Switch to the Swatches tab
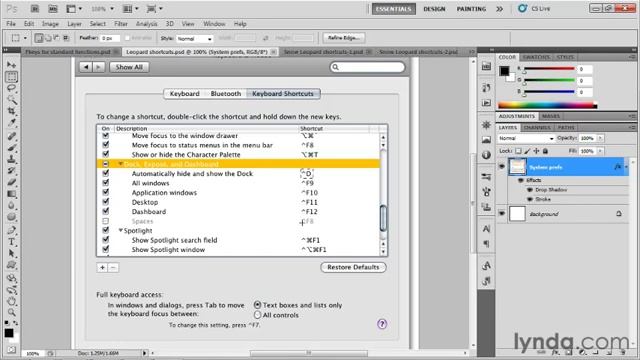The height and width of the screenshot is (360, 640). click(x=536, y=57)
